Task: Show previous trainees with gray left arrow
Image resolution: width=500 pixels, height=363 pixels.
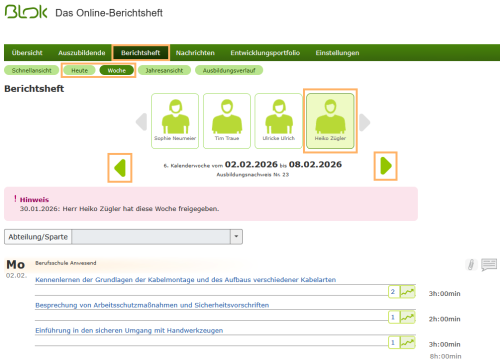Action: 142,122
